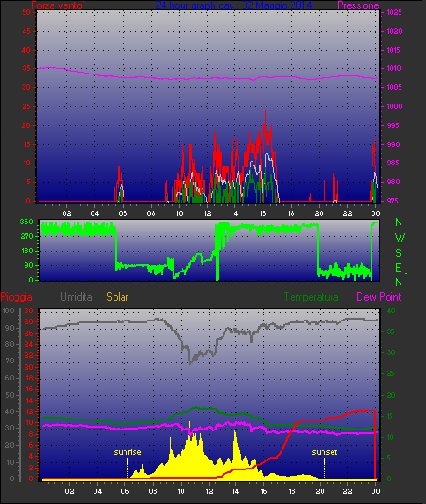
Task: Click the 360 degree axis label
Action: 26,222
